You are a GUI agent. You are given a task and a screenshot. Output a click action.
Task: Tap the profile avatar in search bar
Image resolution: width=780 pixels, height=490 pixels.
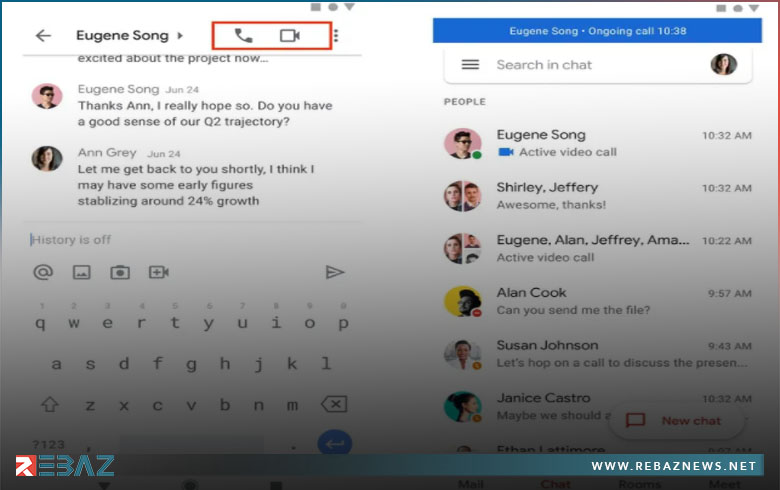723,65
